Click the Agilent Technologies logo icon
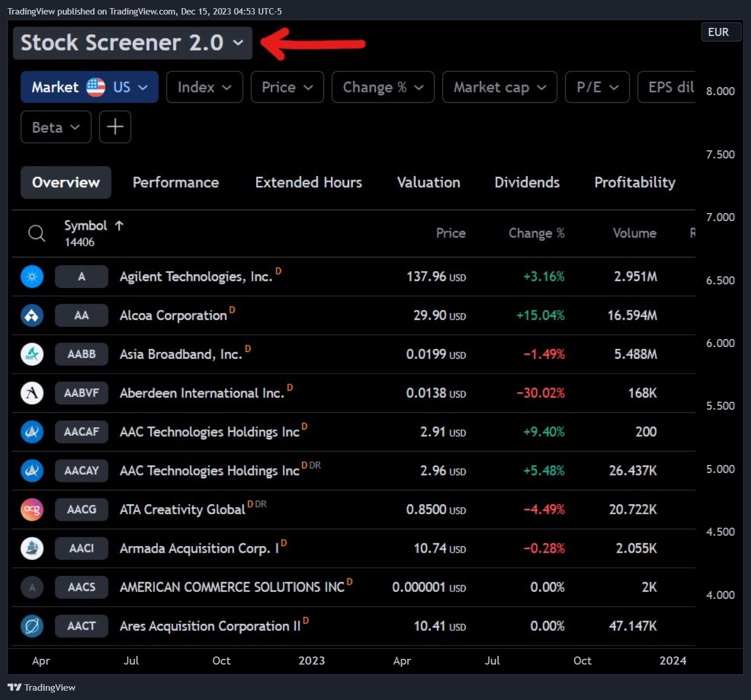The height and width of the screenshot is (700, 751). coord(32,276)
